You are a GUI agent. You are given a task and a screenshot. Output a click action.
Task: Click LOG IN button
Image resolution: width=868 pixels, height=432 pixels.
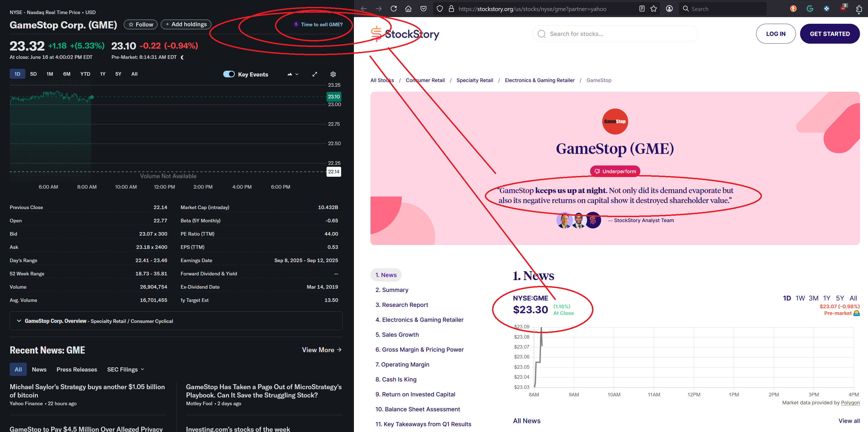776,34
